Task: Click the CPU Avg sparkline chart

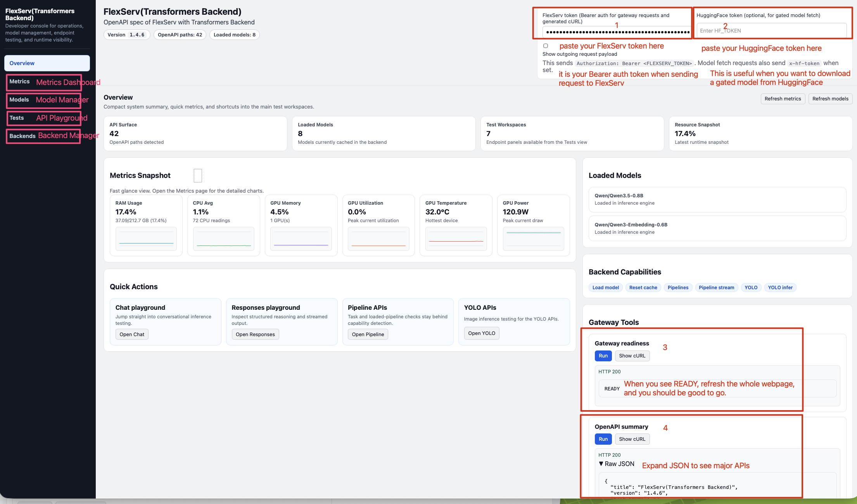Action: click(224, 239)
